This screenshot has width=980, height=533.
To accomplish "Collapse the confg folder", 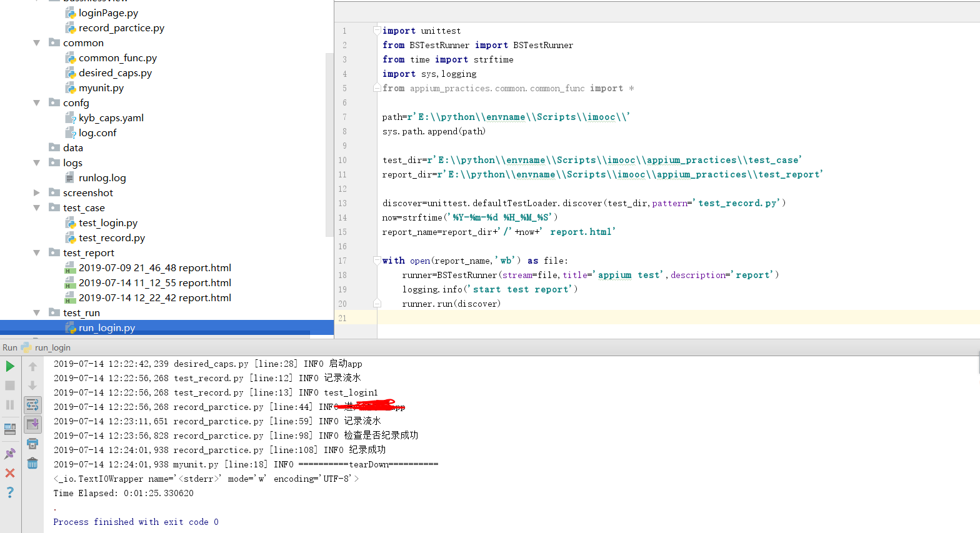I will coord(36,103).
